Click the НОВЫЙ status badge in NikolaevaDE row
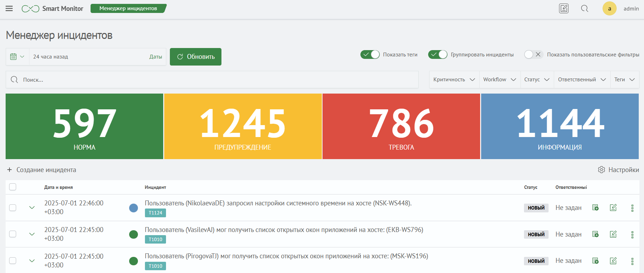The image size is (644, 273). (x=536, y=208)
